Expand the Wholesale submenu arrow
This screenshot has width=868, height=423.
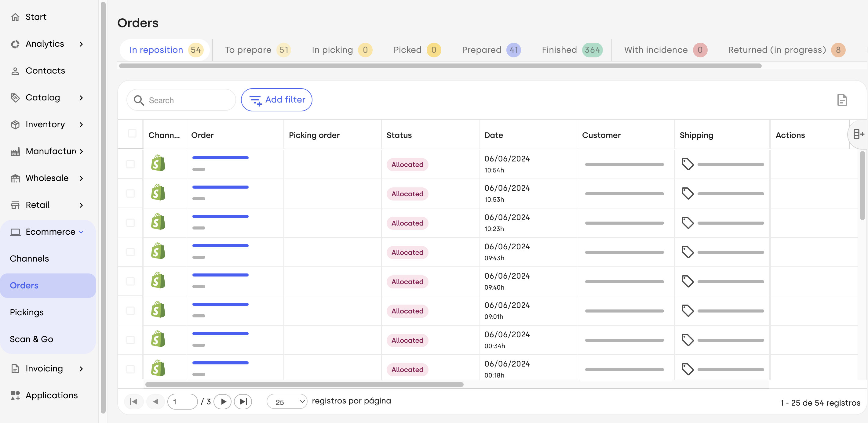click(x=81, y=179)
